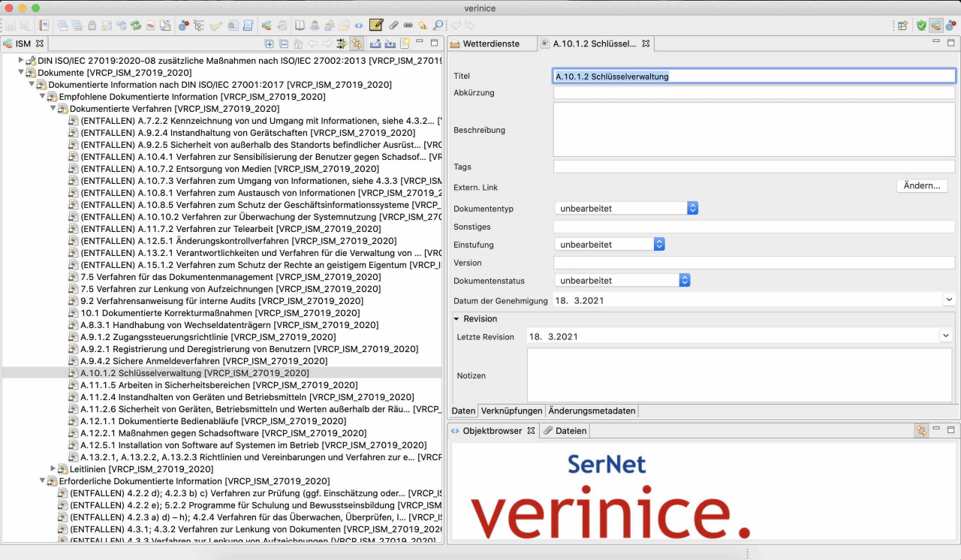The height and width of the screenshot is (560, 961).
Task: Collapse all nodes using the minus icon
Action: tap(284, 44)
